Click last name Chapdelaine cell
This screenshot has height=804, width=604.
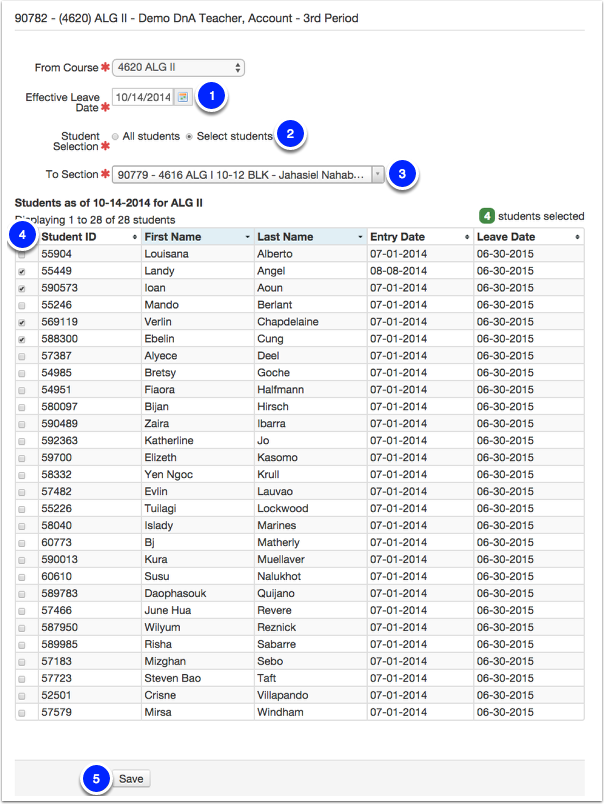point(310,321)
